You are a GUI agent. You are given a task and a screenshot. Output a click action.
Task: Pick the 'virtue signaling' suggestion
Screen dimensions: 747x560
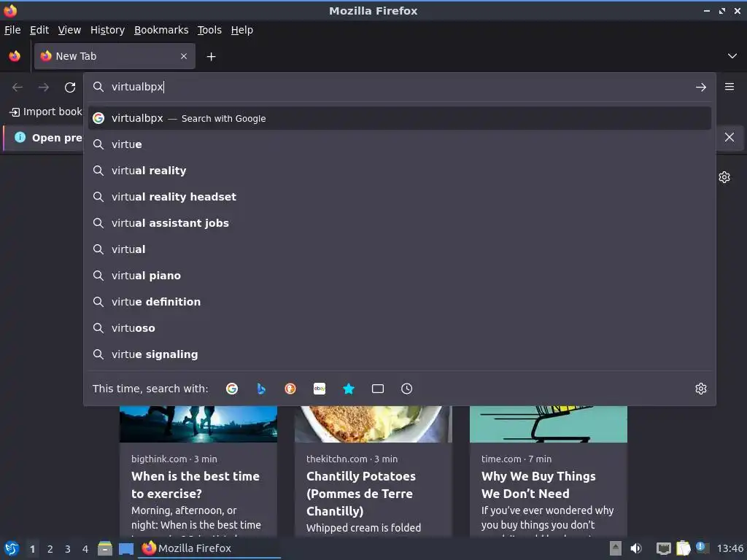(399, 354)
